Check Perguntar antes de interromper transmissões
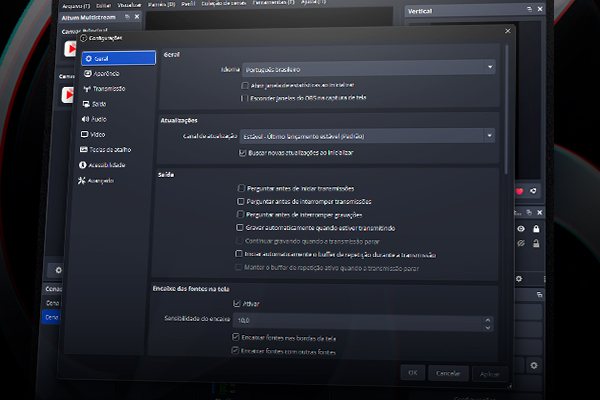Image resolution: width=600 pixels, height=400 pixels. point(241,201)
